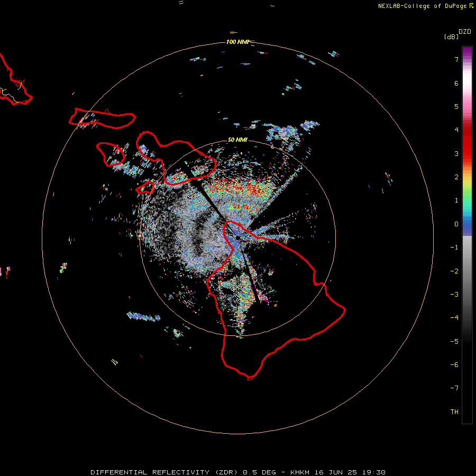
Task: Click the 2 value on the color scale
Action: tap(456, 177)
